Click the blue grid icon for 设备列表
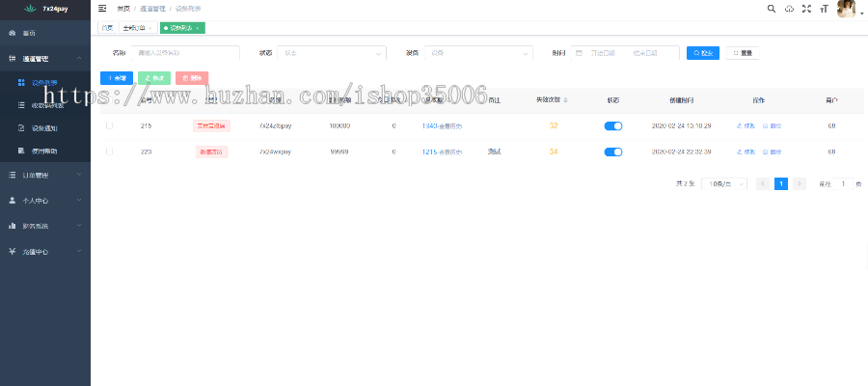The height and width of the screenshot is (386, 868). [x=21, y=83]
